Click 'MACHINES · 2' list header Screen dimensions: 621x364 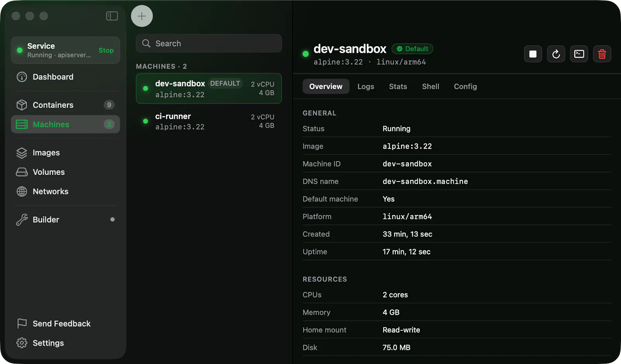click(x=161, y=66)
